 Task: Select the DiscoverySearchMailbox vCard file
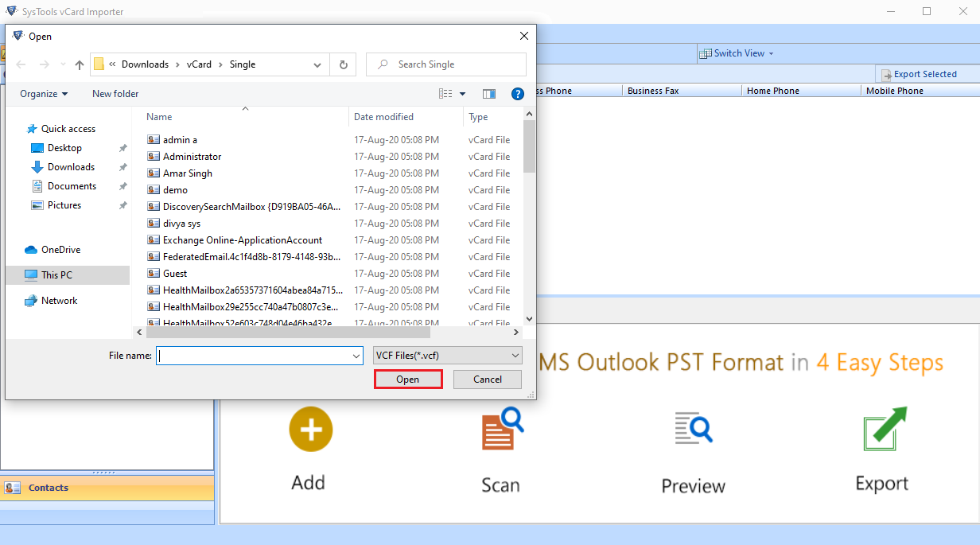251,207
